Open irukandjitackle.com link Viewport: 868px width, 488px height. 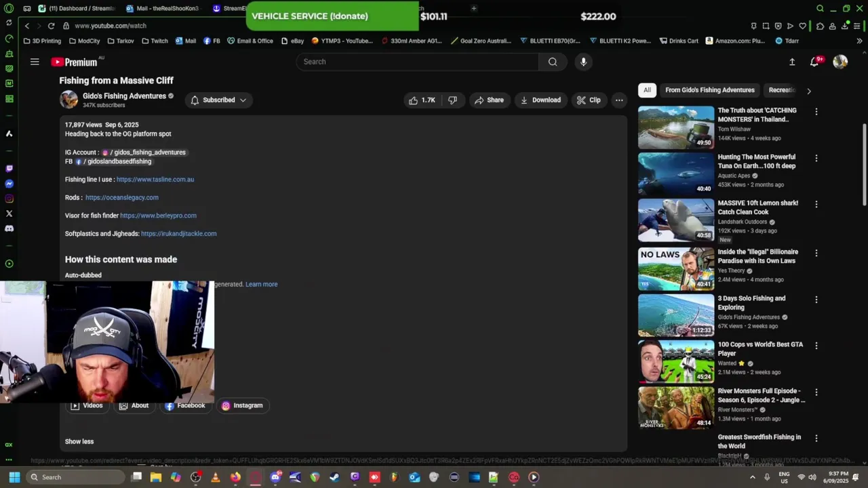179,234
